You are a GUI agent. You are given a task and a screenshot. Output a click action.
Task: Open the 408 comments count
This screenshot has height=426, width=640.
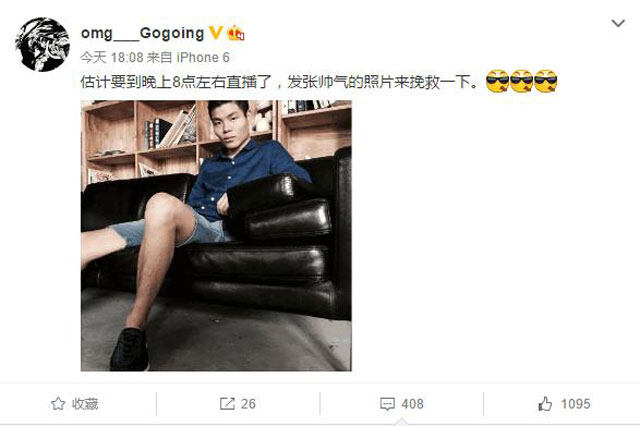(x=413, y=404)
